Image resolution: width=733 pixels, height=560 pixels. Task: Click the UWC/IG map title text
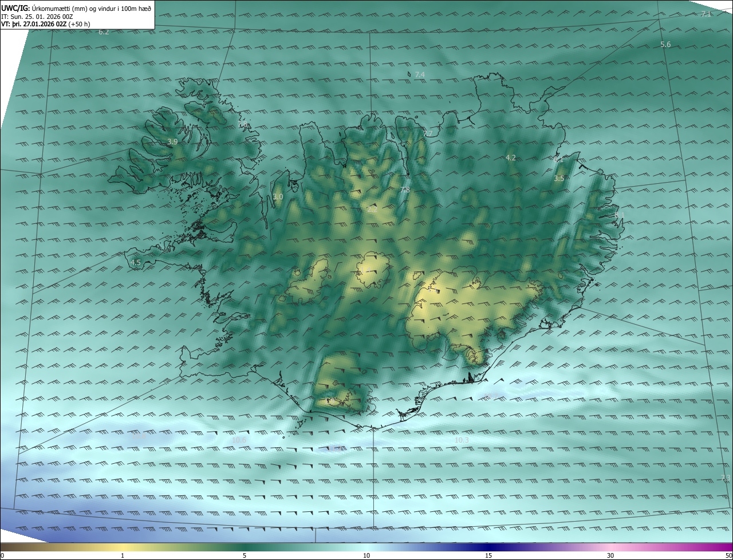(x=76, y=8)
